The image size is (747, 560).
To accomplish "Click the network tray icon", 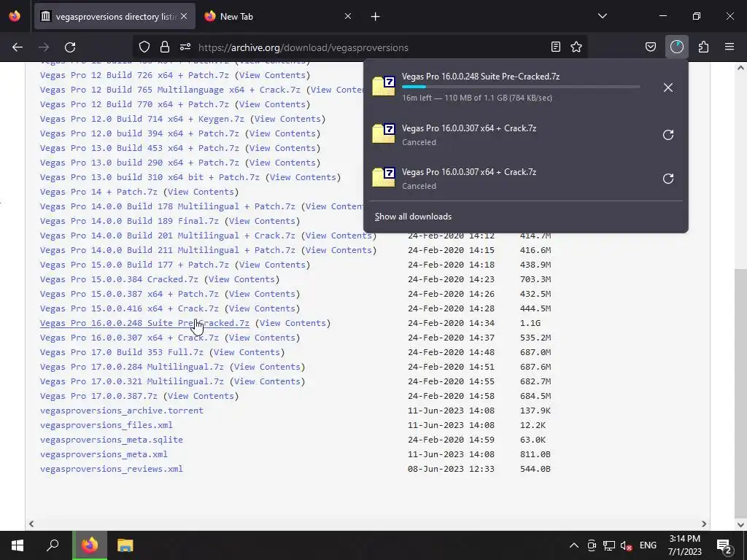I will click(609, 545).
